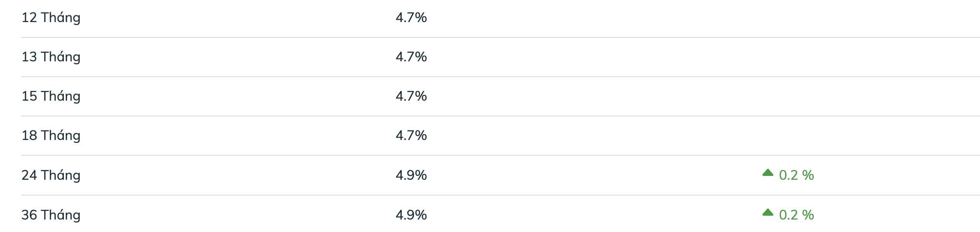This screenshot has width=980, height=232.
Task: Select the 24 Tháng term label
Action: [51, 175]
